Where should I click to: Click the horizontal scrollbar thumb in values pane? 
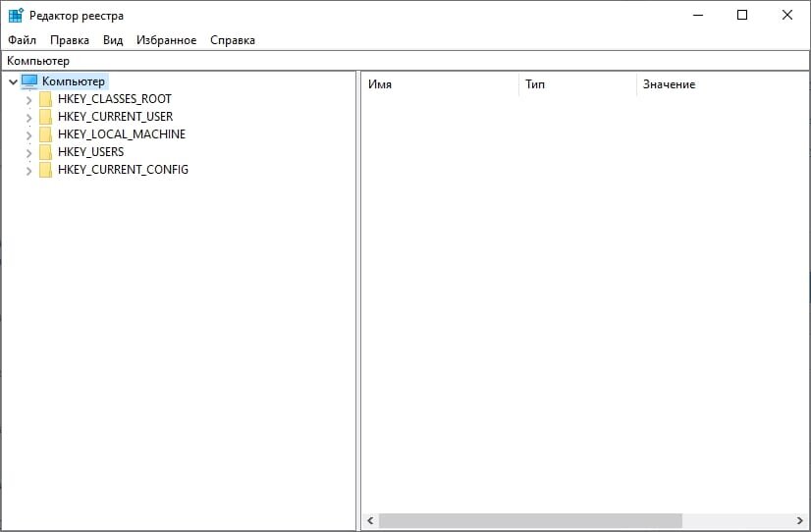530,520
